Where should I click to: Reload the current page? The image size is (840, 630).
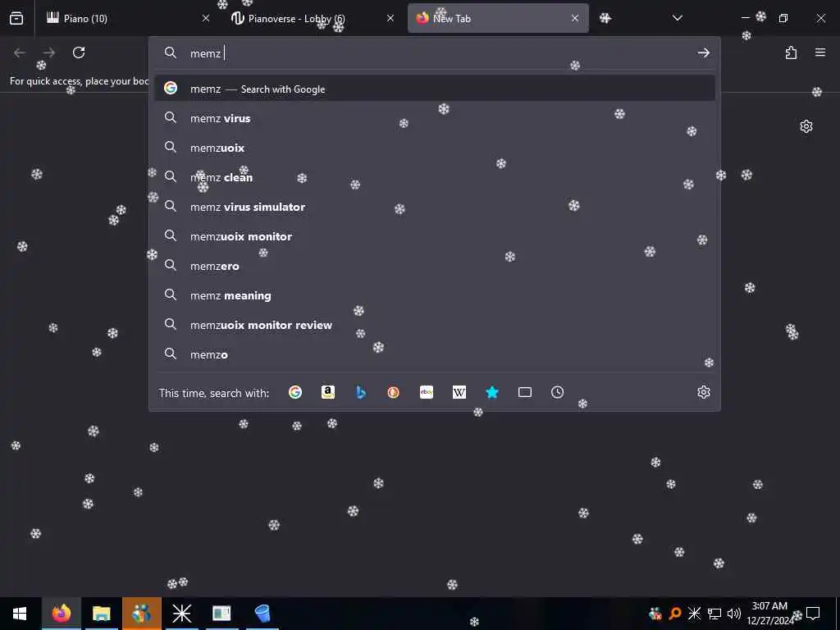click(x=79, y=52)
